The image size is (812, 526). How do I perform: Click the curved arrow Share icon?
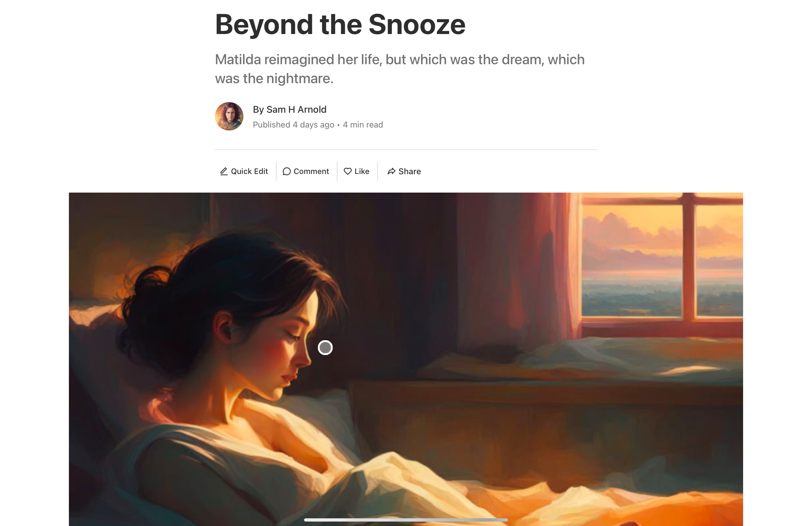click(x=391, y=171)
